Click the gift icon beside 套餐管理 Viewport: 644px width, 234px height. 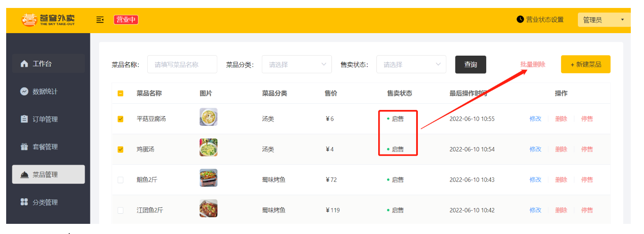pyautogui.click(x=24, y=147)
